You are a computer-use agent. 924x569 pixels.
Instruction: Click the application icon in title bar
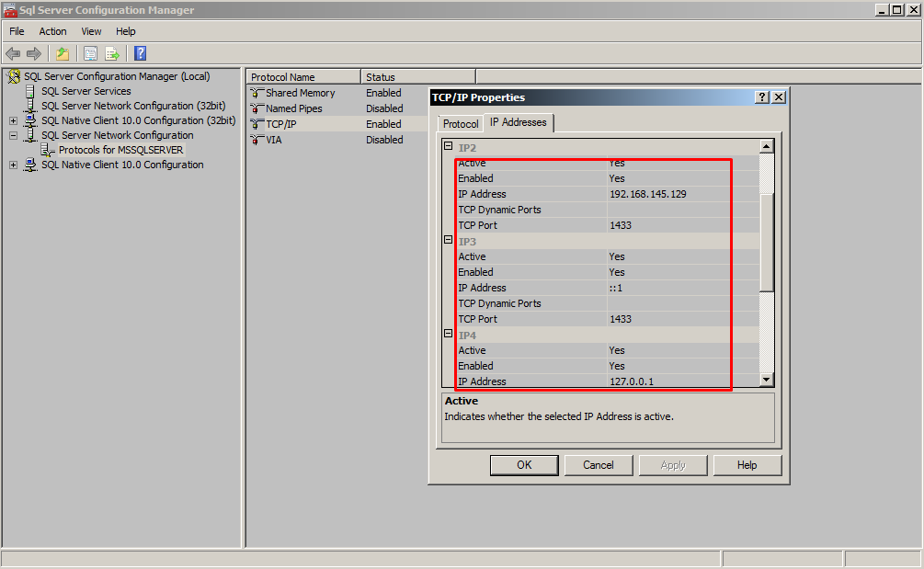click(10, 10)
